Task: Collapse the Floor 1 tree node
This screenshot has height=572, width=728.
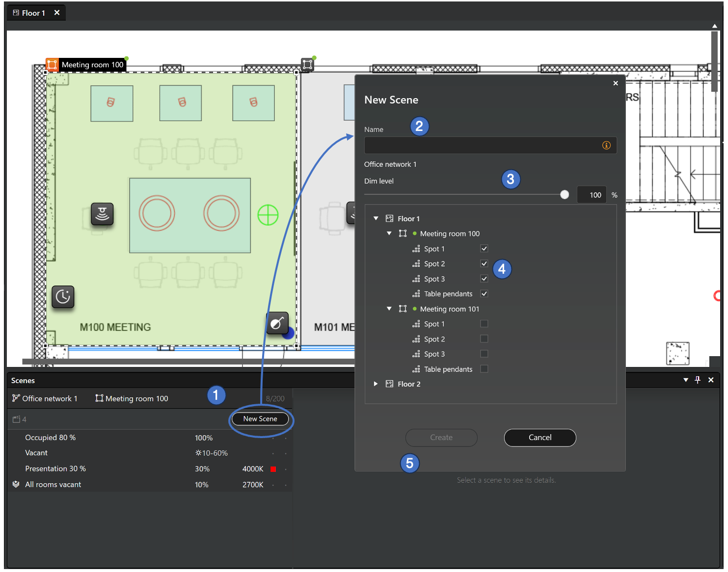Action: tap(376, 218)
